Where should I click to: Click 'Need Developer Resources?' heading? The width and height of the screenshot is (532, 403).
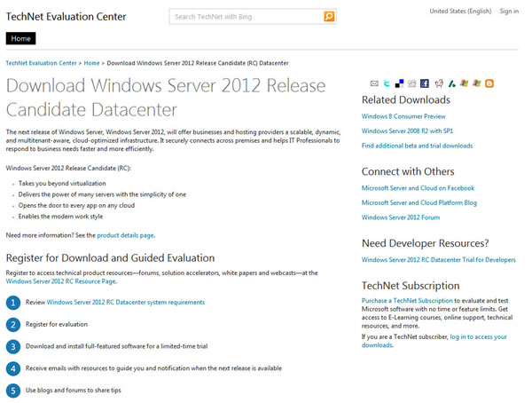425,243
